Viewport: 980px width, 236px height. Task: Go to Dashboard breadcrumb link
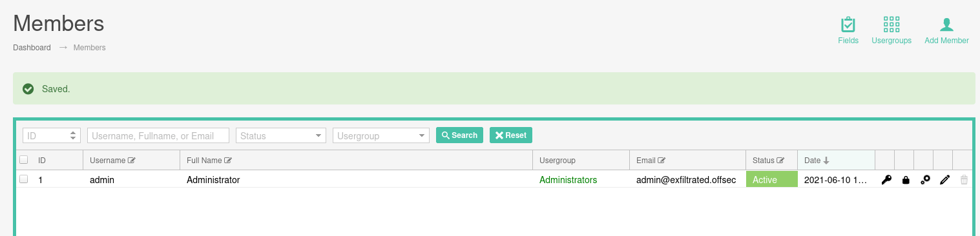[x=32, y=48]
